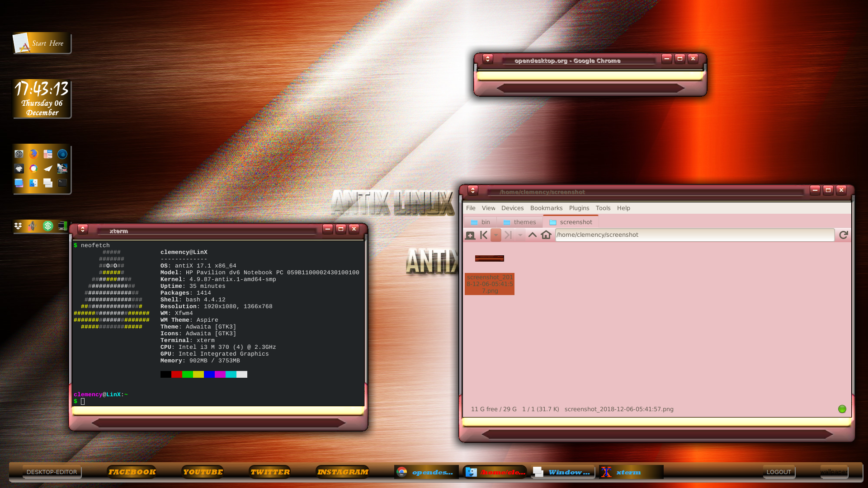Open the Help menu
868x488 pixels.
tap(623, 208)
